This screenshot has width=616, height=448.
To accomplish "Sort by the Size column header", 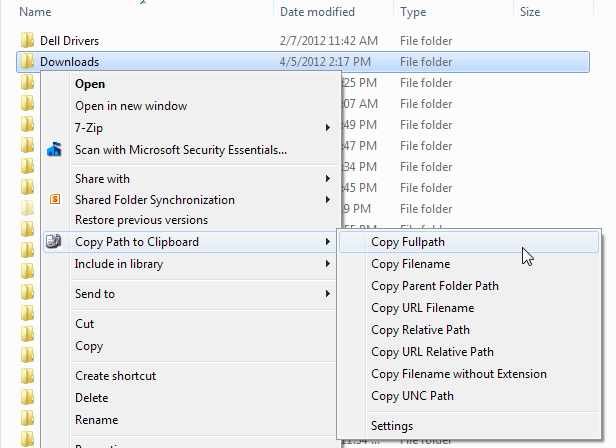I will tap(530, 12).
